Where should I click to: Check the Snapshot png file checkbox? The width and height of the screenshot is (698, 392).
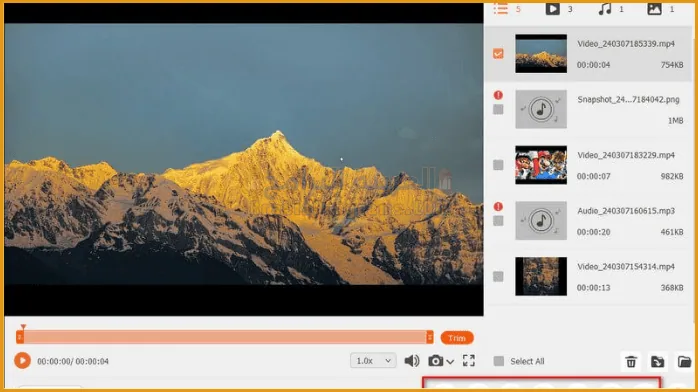[499, 109]
